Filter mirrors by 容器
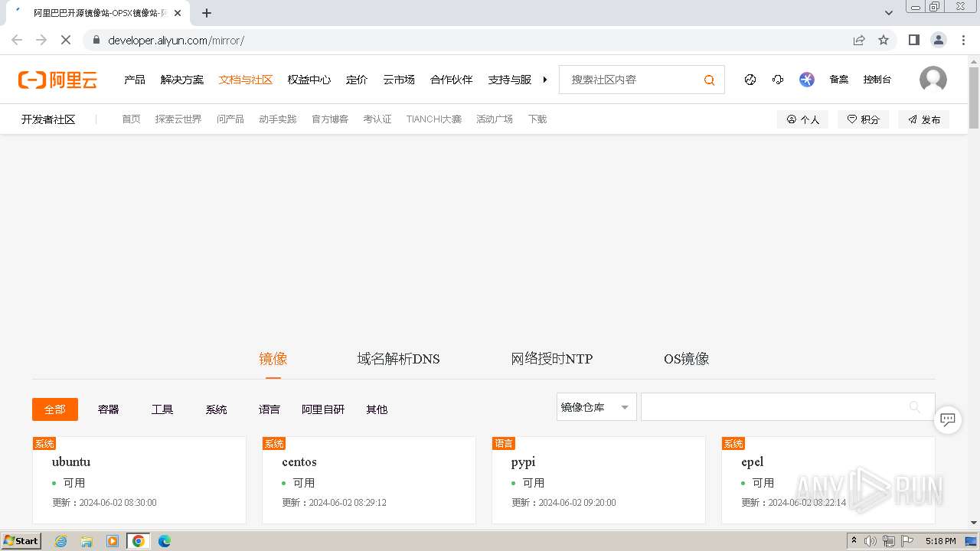This screenshot has height=551, width=980. tap(109, 409)
